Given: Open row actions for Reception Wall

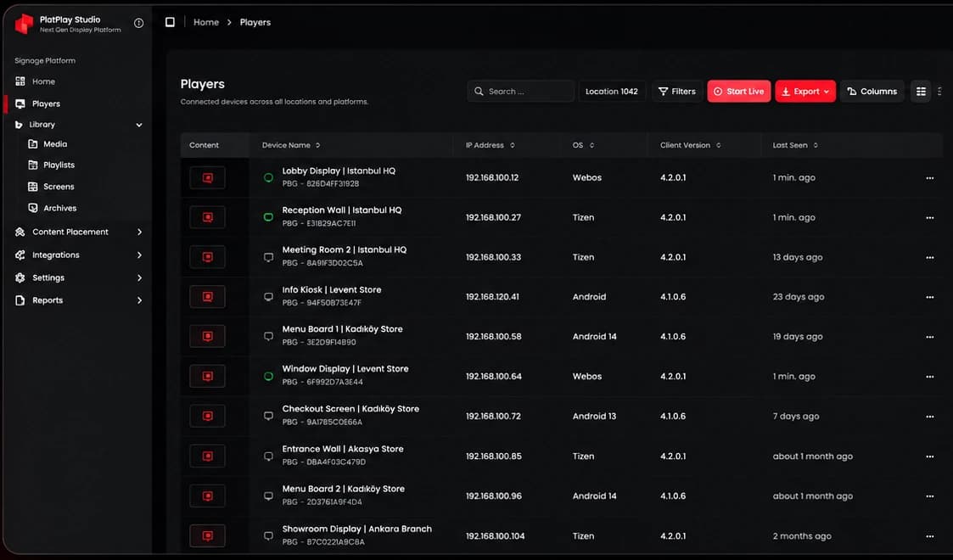Looking at the screenshot, I should click(x=929, y=217).
